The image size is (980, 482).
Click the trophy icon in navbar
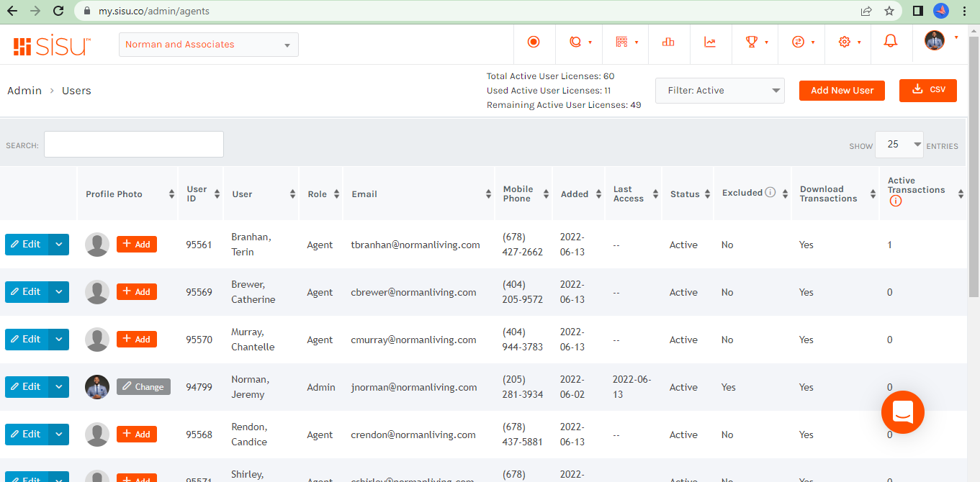tap(752, 42)
